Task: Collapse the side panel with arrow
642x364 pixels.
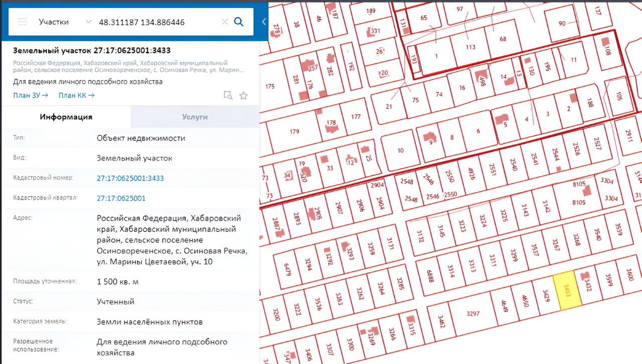Action: point(264,22)
